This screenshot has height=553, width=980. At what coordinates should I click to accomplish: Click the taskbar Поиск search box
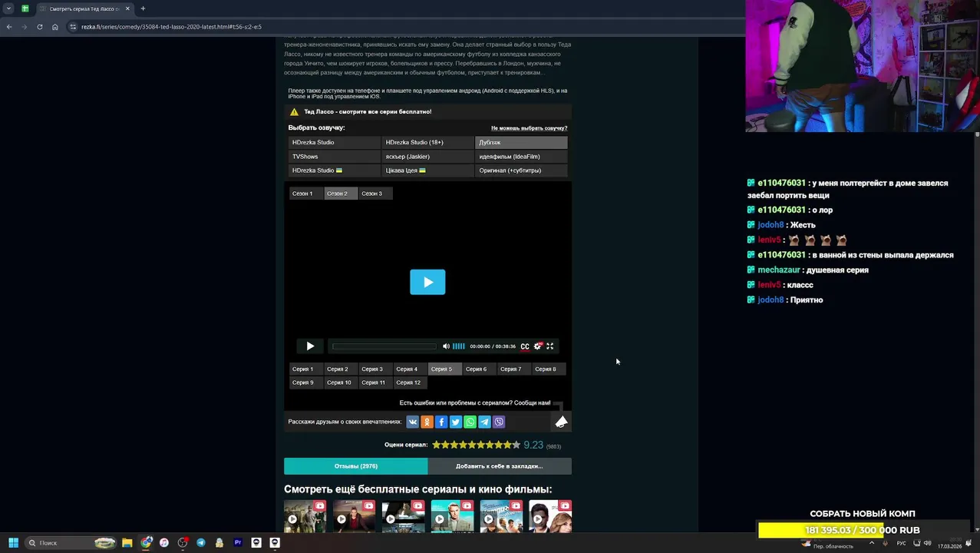point(71,543)
